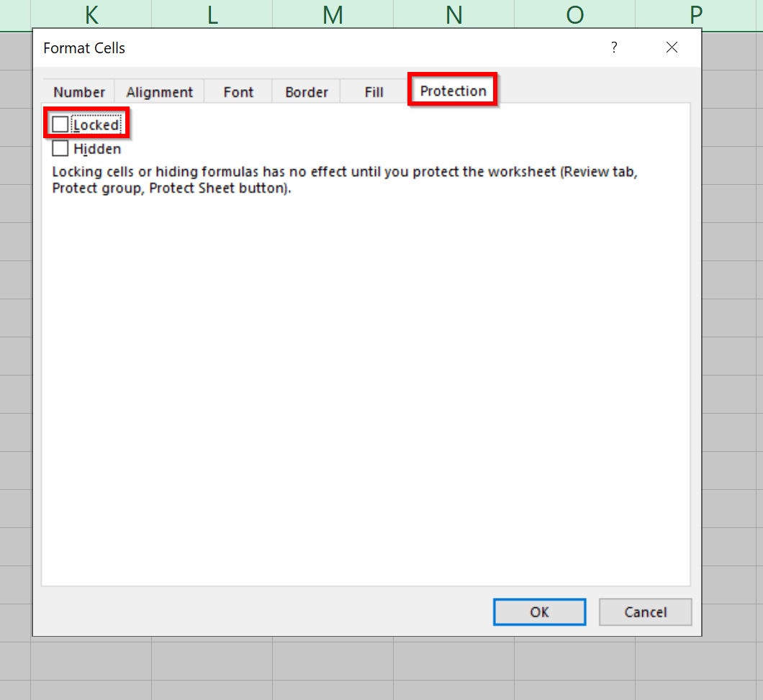Open dialog help with question mark icon
This screenshot has width=763, height=700.
click(614, 47)
